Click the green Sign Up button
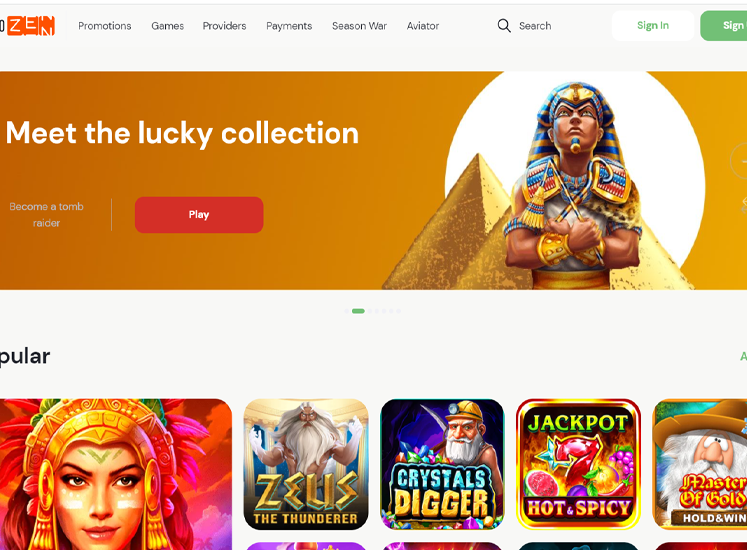The image size is (747, 550). tap(724, 26)
